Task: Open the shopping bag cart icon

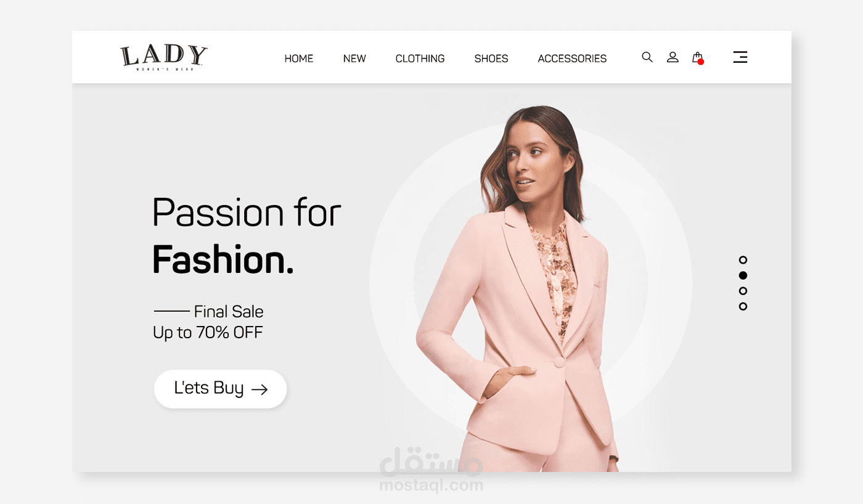Action: [x=697, y=57]
